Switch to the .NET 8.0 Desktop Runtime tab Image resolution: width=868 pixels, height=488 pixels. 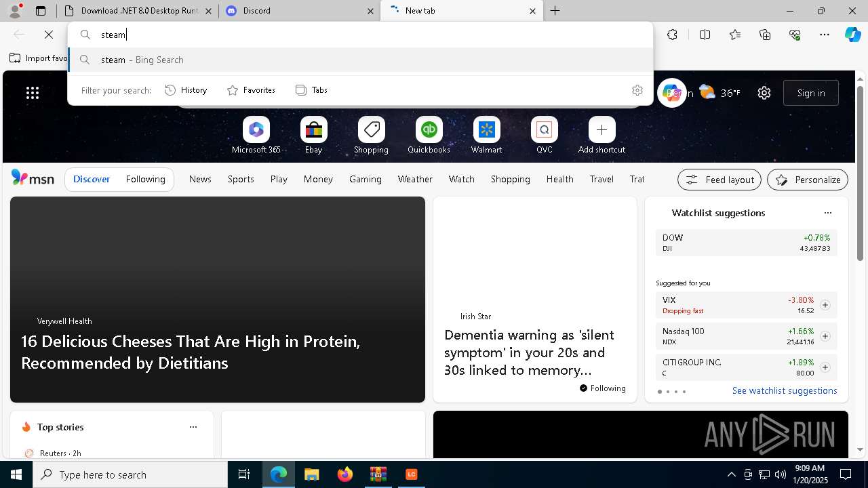click(138, 11)
